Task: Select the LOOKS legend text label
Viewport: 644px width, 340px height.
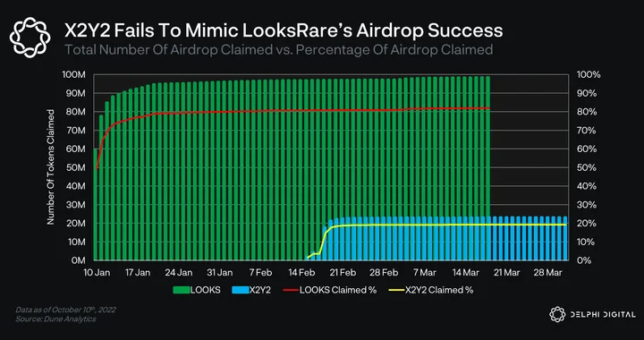Action: point(206,290)
